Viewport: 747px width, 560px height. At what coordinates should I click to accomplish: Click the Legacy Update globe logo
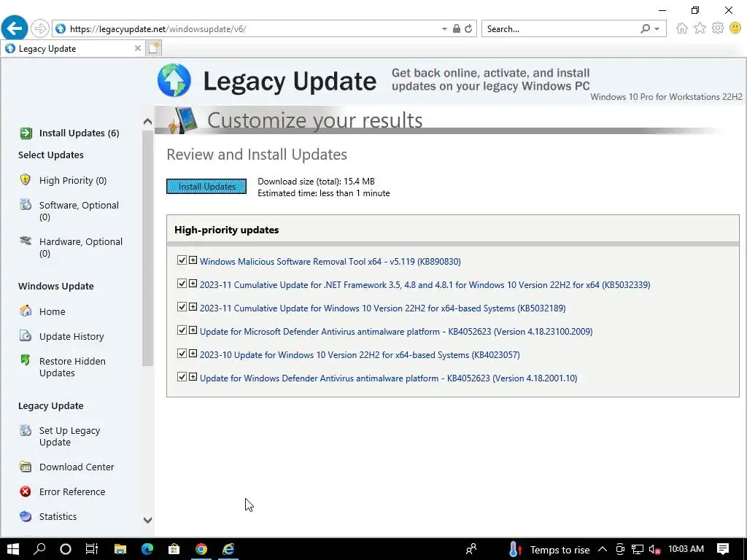[x=174, y=80]
